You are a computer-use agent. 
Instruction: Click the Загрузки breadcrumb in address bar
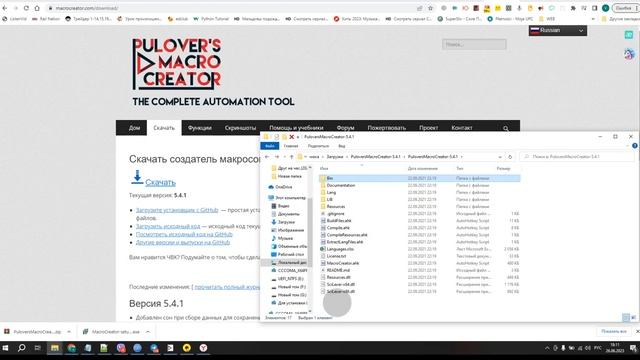point(335,157)
